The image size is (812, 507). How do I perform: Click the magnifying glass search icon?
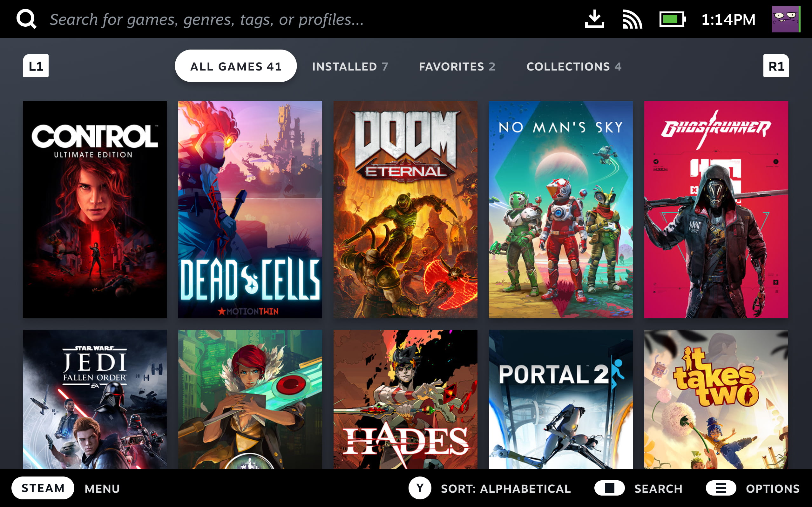click(x=26, y=19)
